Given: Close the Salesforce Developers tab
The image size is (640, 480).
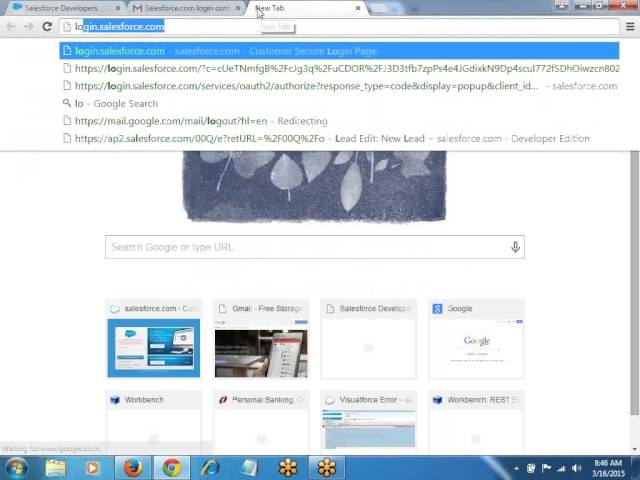Looking at the screenshot, I should (118, 8).
